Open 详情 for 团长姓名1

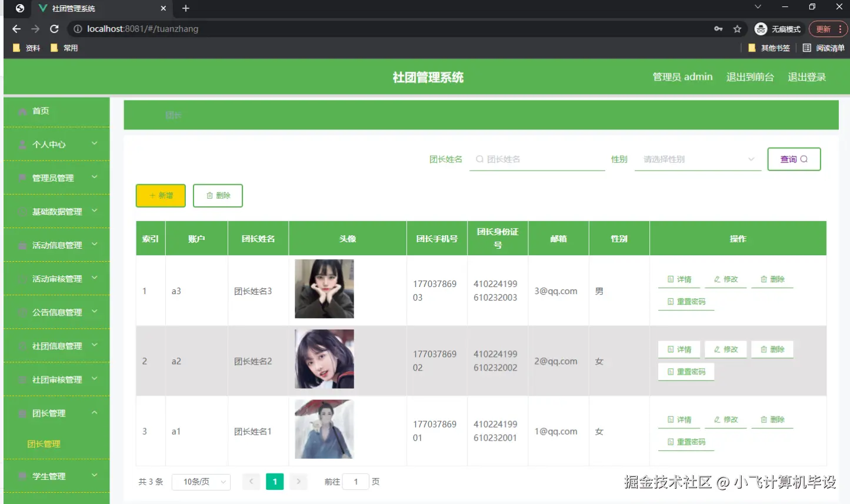[679, 419]
